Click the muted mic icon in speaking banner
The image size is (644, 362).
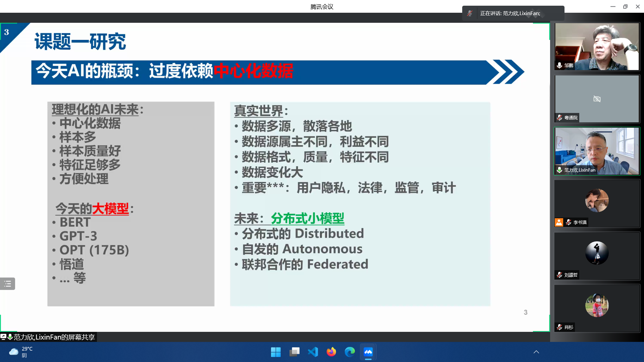[x=470, y=13]
